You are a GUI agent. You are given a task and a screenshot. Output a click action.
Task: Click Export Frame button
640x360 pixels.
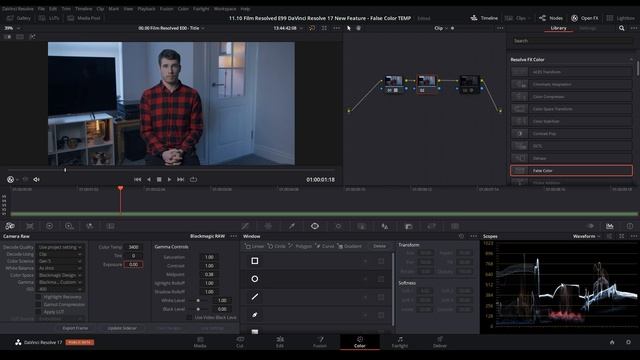[x=75, y=328]
